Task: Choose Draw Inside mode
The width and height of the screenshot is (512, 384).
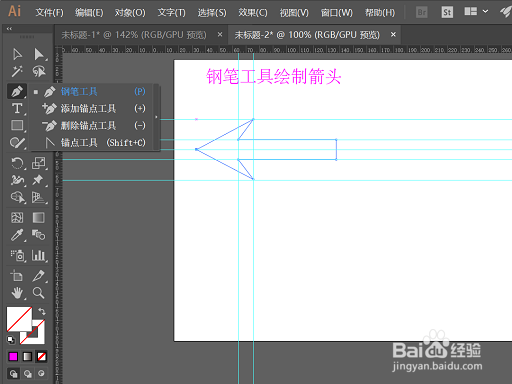Action: (x=41, y=374)
